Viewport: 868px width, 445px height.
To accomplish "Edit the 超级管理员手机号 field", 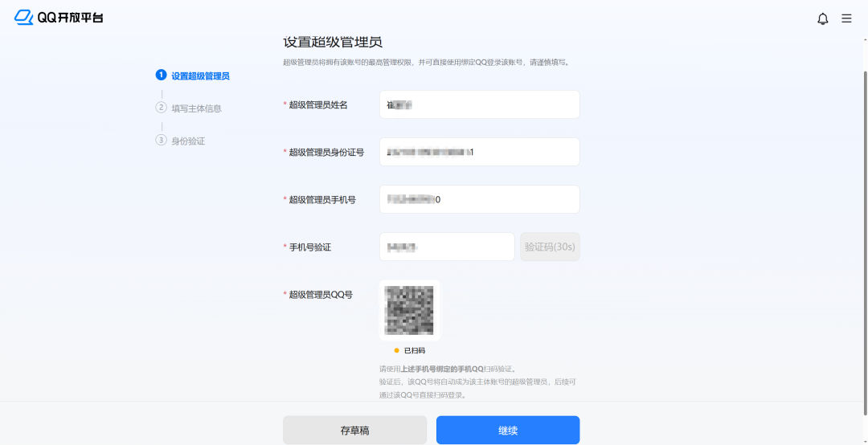I will coord(479,199).
